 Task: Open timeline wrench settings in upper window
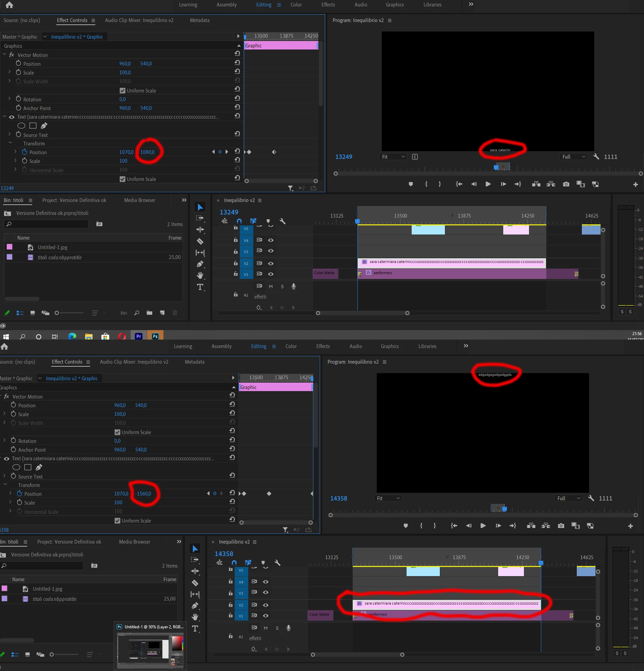tap(282, 221)
